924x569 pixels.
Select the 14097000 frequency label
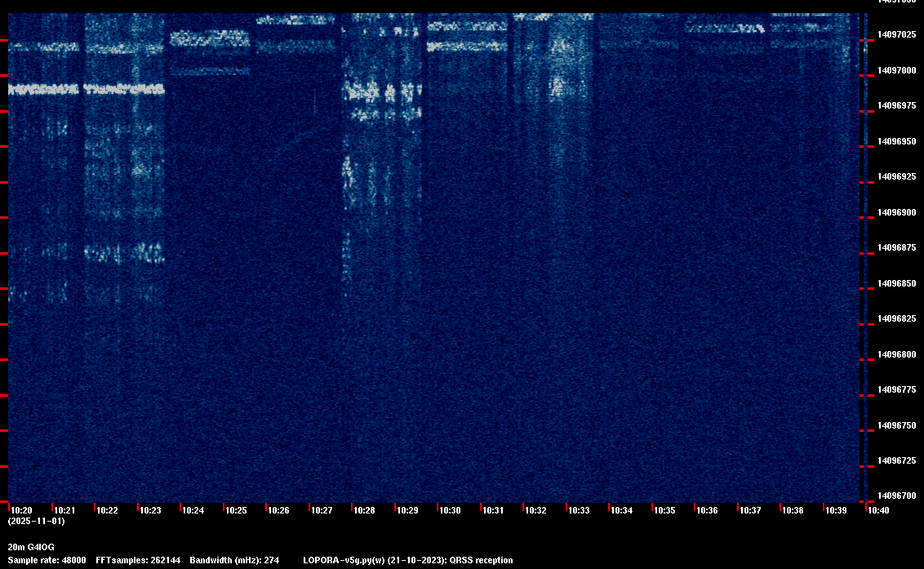(897, 70)
